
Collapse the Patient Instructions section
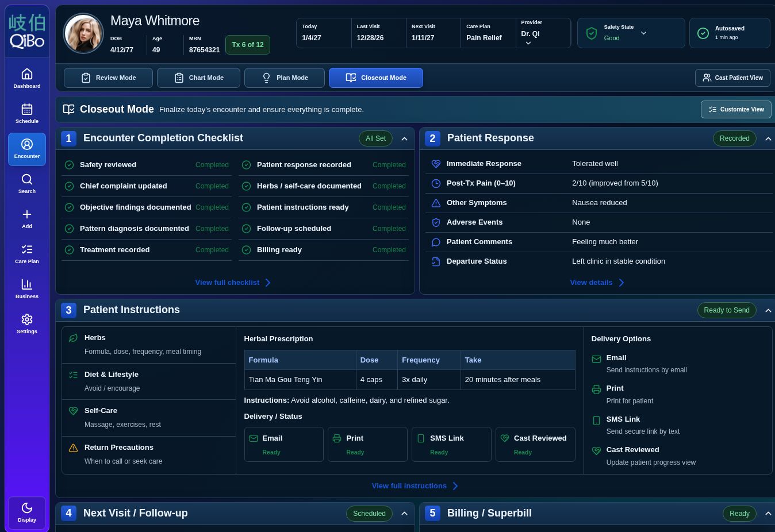pos(768,310)
